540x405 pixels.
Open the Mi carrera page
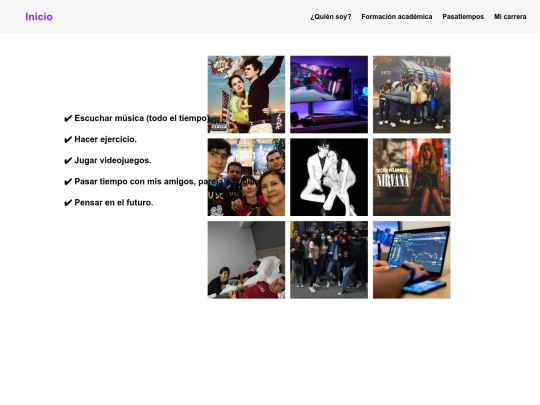pyautogui.click(x=510, y=17)
